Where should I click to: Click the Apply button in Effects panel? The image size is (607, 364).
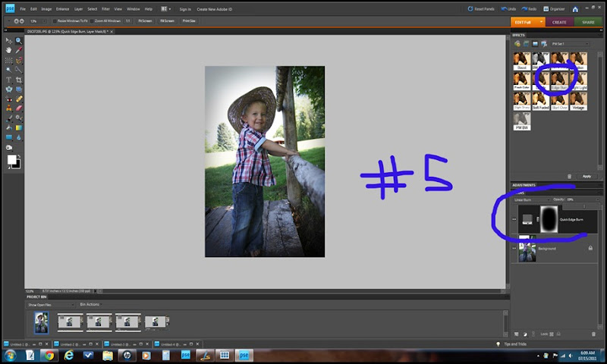click(x=587, y=176)
